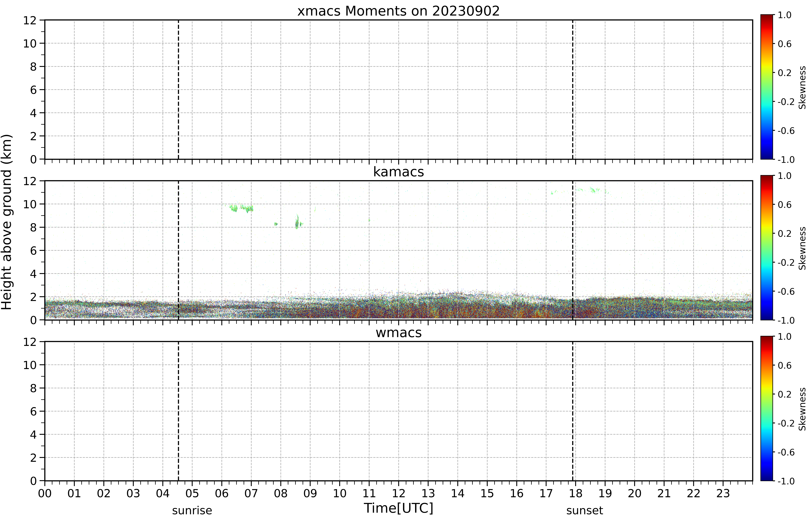This screenshot has height=522, width=812.
Task: Click the "00" hour tick label on the time axis
Action: (x=45, y=493)
